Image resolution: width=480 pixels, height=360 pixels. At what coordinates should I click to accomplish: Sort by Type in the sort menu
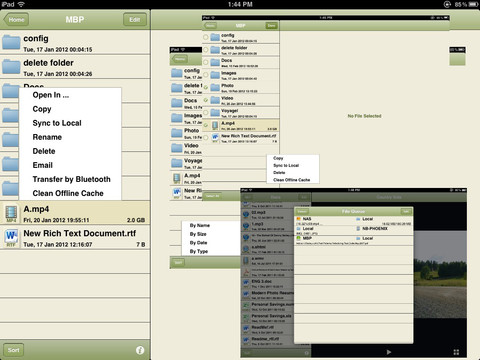point(199,251)
